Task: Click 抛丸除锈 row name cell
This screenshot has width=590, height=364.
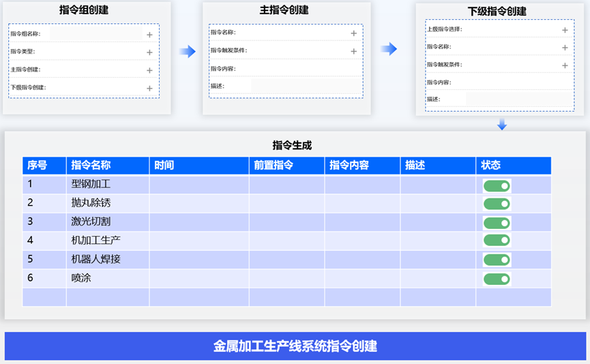Action: click(x=107, y=203)
